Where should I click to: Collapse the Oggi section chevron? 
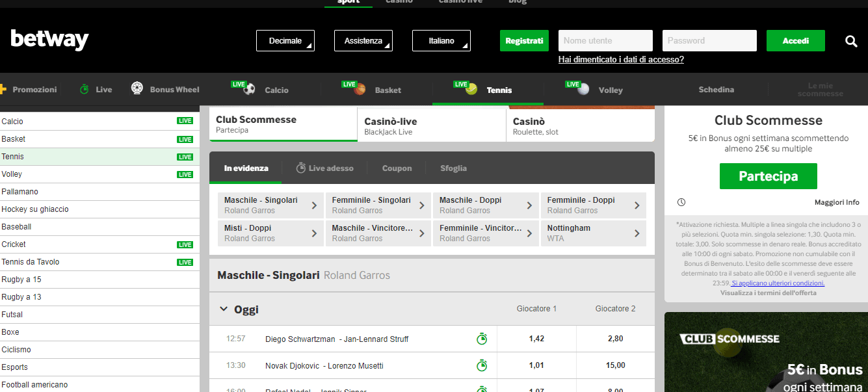click(224, 309)
